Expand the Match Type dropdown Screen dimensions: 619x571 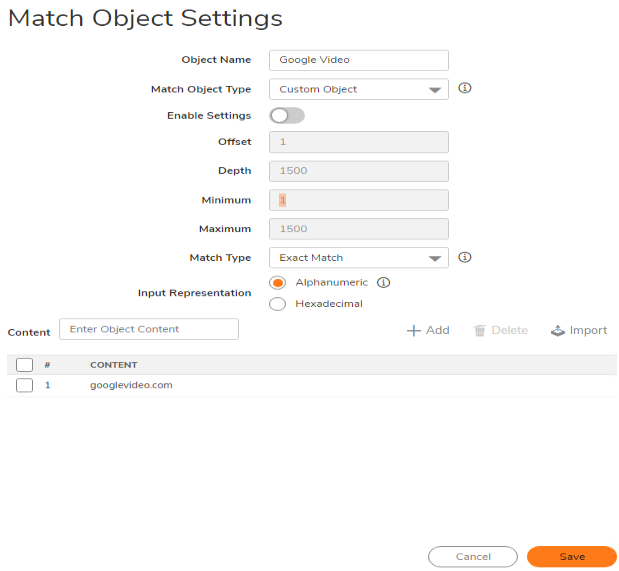[x=358, y=258]
